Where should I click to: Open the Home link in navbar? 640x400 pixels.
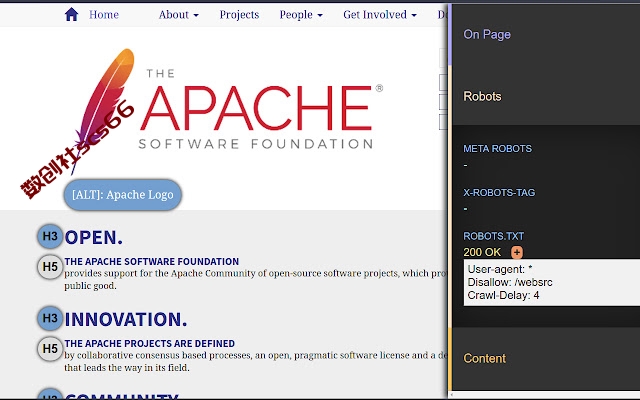click(x=104, y=15)
